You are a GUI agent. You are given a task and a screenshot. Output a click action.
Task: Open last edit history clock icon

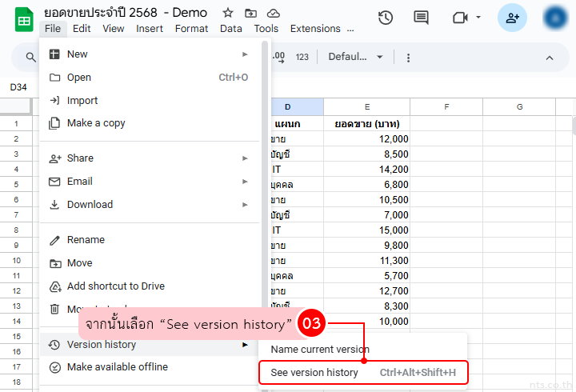point(386,18)
